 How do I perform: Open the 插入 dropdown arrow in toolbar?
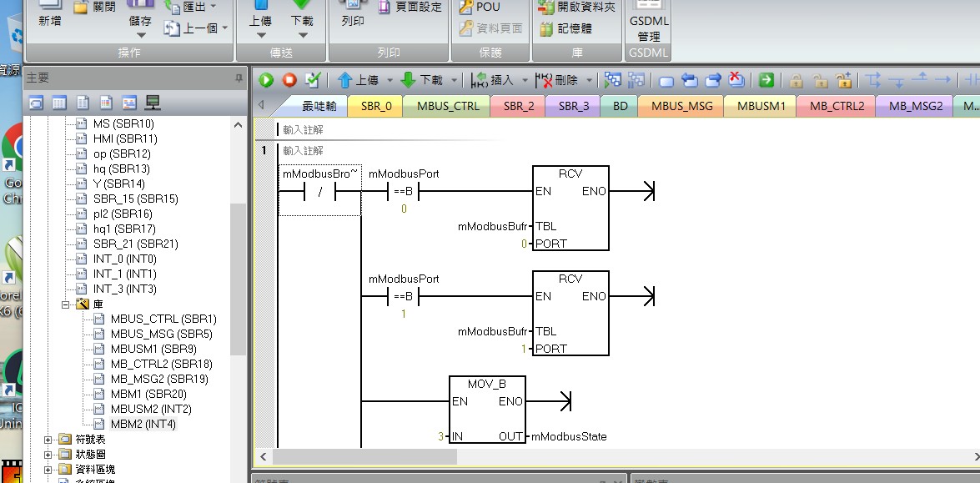525,80
